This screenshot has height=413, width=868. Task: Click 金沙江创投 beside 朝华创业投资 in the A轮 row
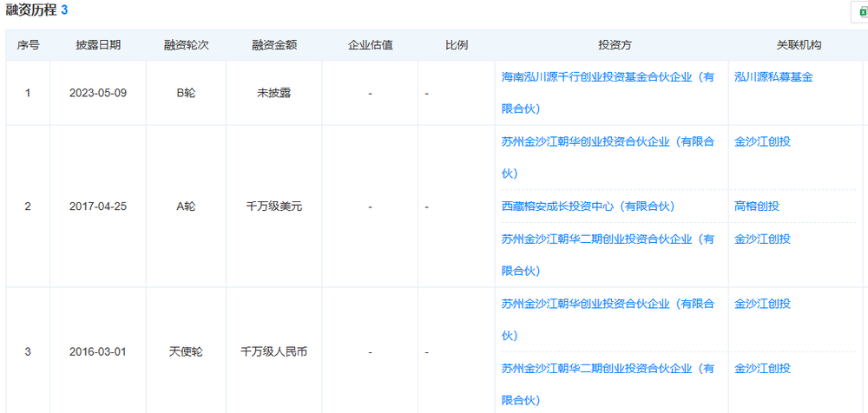tap(762, 141)
